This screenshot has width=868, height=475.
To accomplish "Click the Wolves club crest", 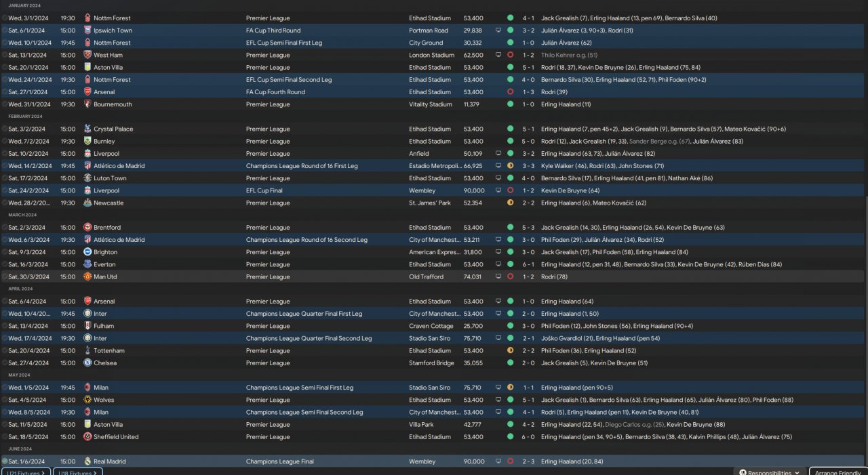I will pyautogui.click(x=87, y=400).
